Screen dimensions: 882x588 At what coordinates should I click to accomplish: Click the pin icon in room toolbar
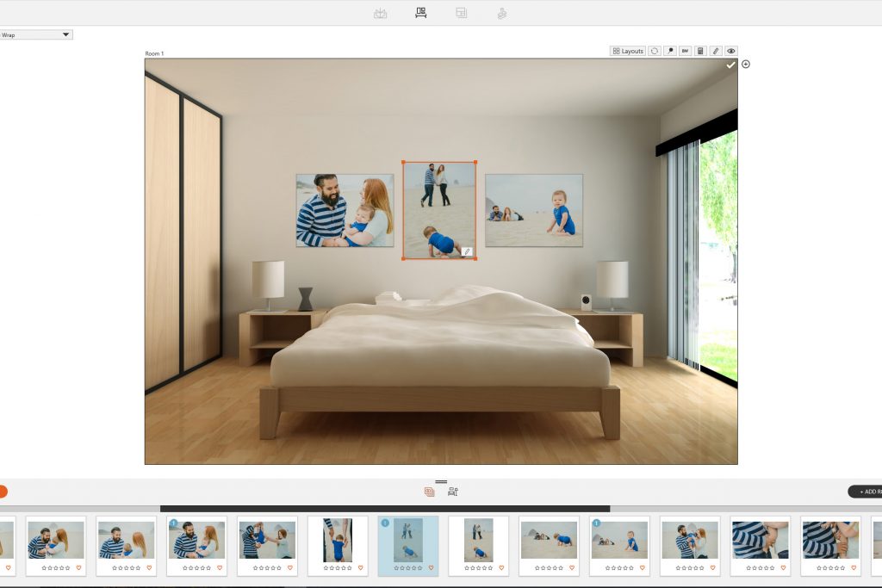point(670,51)
